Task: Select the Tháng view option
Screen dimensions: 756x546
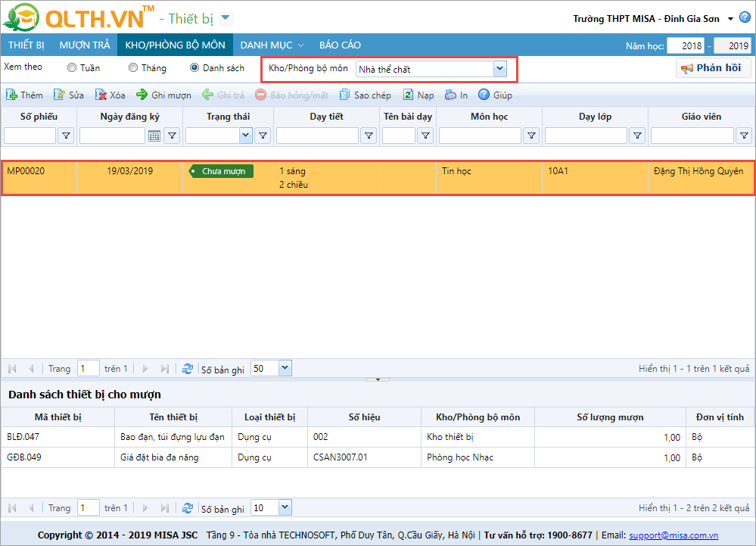Action: click(133, 67)
